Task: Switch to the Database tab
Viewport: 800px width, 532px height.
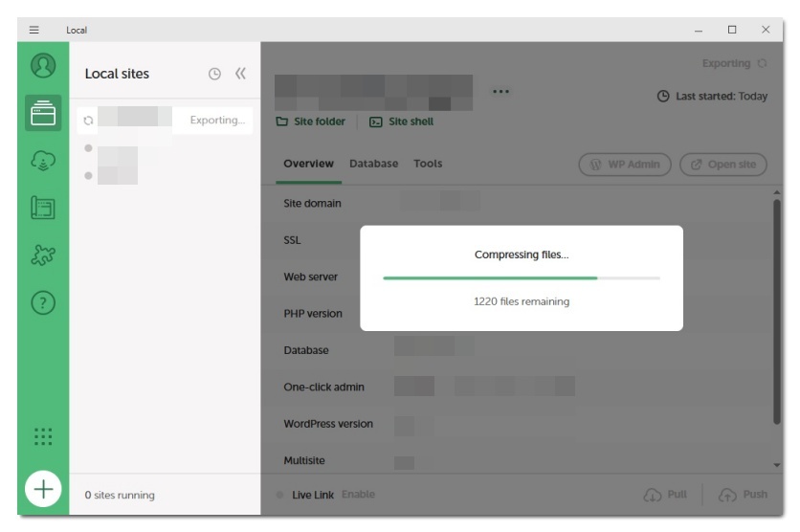Action: [373, 164]
